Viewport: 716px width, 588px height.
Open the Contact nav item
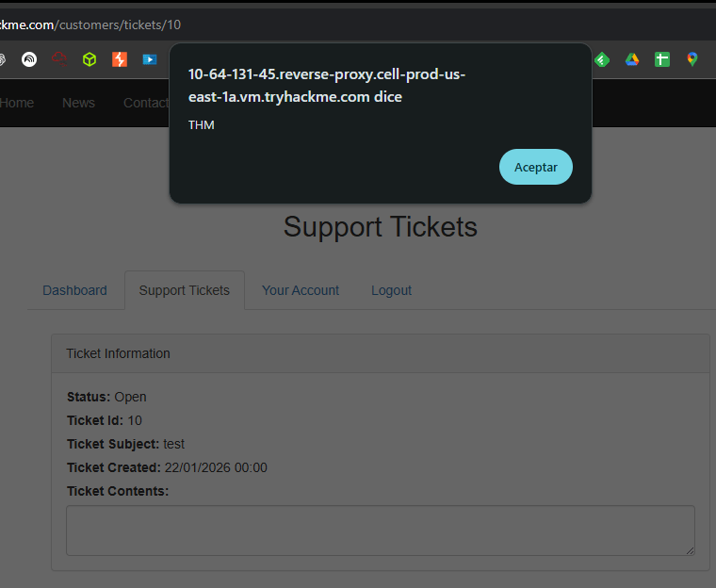click(x=146, y=103)
